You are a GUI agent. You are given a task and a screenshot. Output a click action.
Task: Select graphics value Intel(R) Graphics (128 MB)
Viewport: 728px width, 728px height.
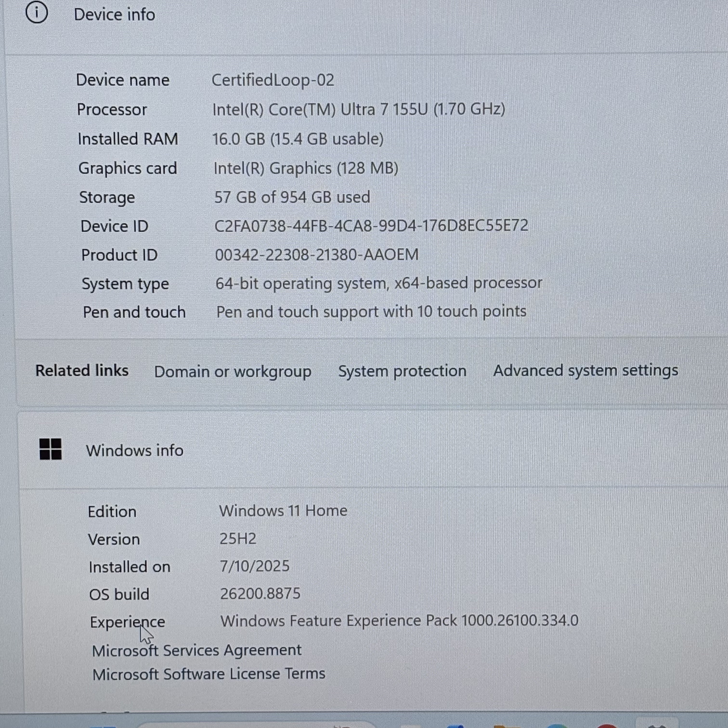tap(306, 168)
